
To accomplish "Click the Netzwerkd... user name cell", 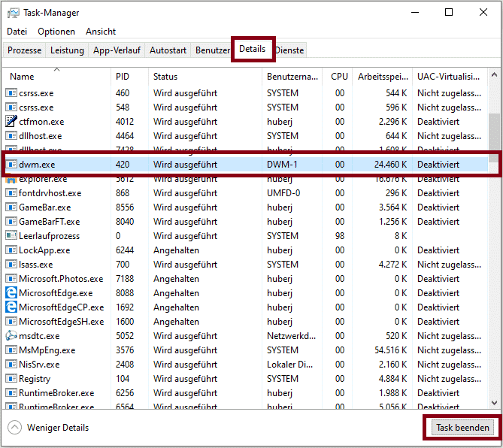I will click(x=291, y=336).
